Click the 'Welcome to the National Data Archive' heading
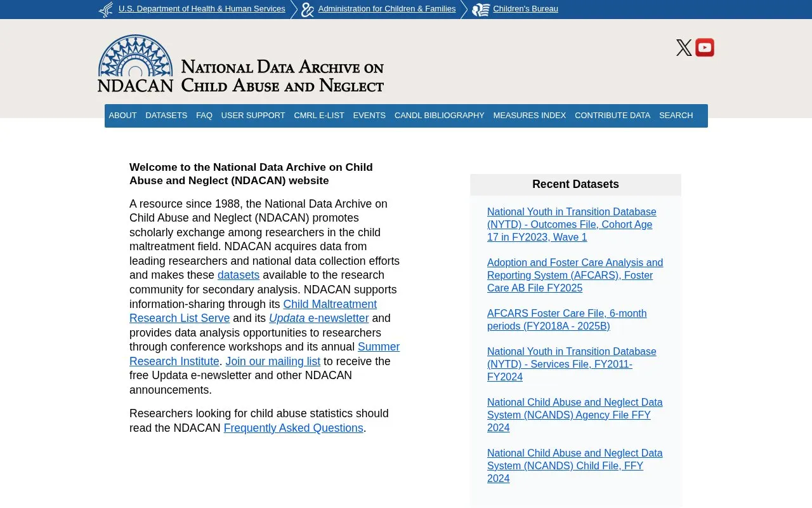This screenshot has height=508, width=812. 251,174
